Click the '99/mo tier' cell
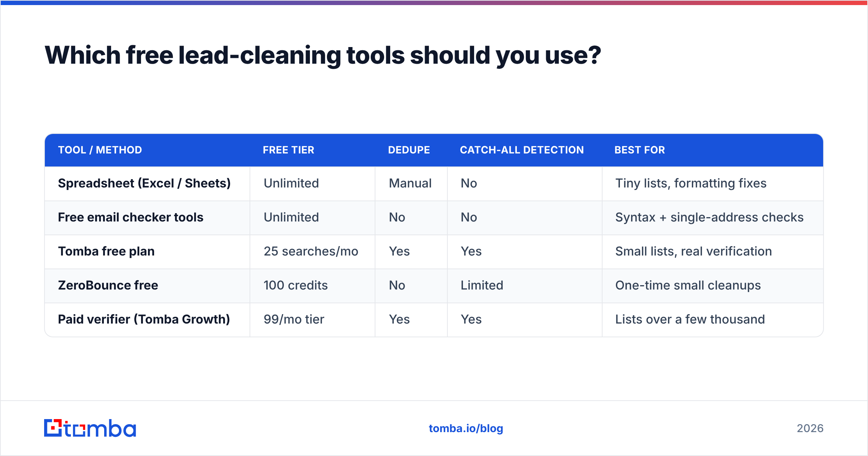The width and height of the screenshot is (868, 456). (x=294, y=319)
